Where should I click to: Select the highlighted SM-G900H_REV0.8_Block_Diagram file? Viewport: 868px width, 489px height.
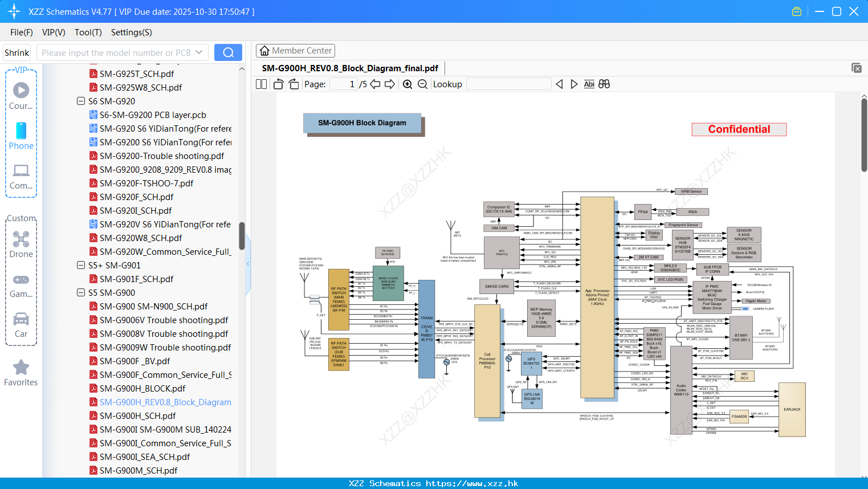pyautogui.click(x=160, y=402)
